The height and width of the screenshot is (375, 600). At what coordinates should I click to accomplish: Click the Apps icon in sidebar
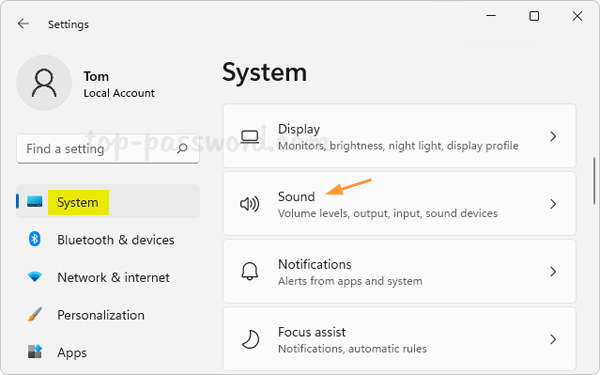pos(35,351)
